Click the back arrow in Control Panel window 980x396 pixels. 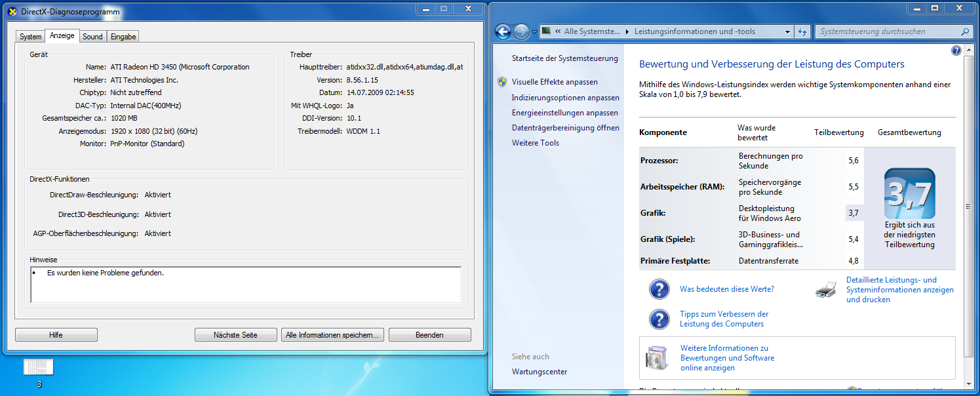(x=503, y=31)
